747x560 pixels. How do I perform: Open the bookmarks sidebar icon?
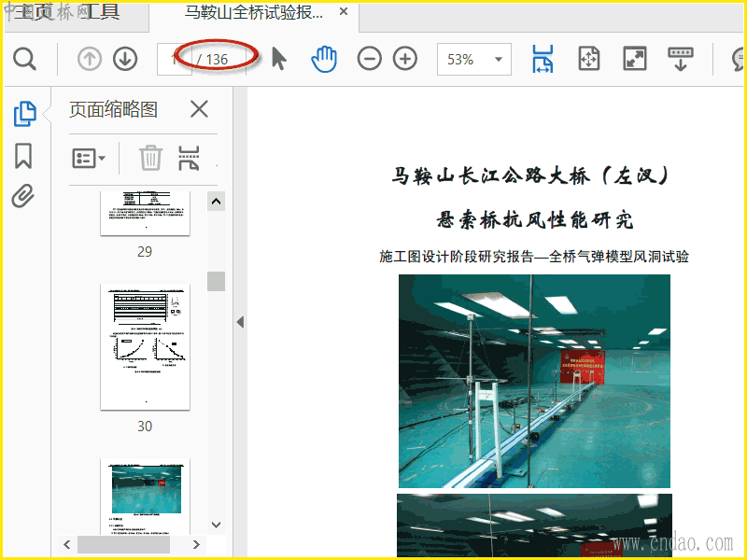pos(23,156)
